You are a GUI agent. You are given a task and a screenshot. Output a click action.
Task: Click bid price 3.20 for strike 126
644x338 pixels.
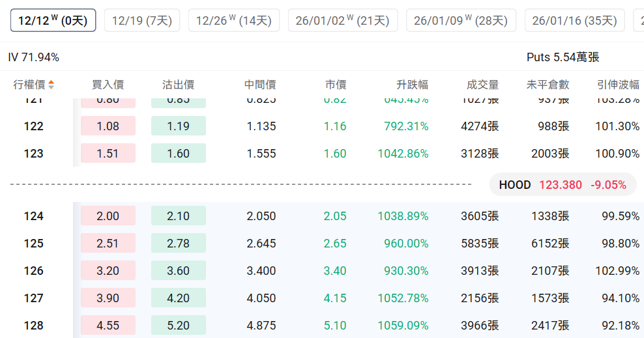(x=108, y=271)
